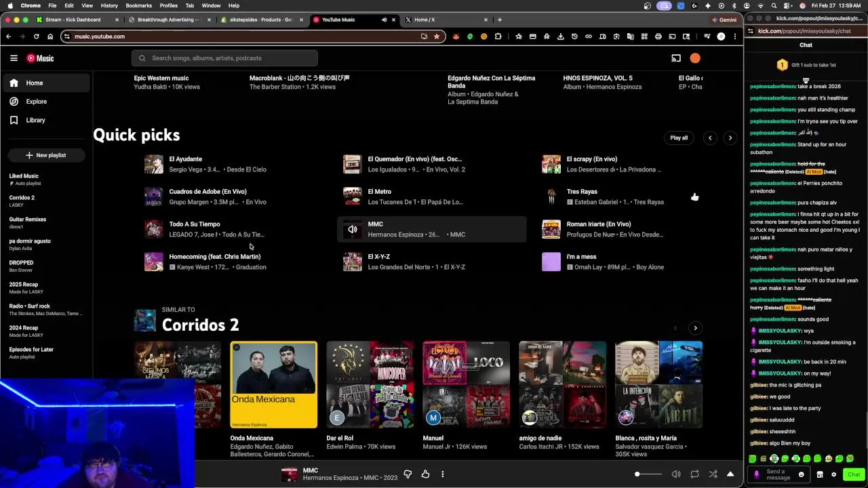Open the Wi-Fi menu bar icon
The width and height of the screenshot is (868, 488).
pyautogui.click(x=760, y=5)
